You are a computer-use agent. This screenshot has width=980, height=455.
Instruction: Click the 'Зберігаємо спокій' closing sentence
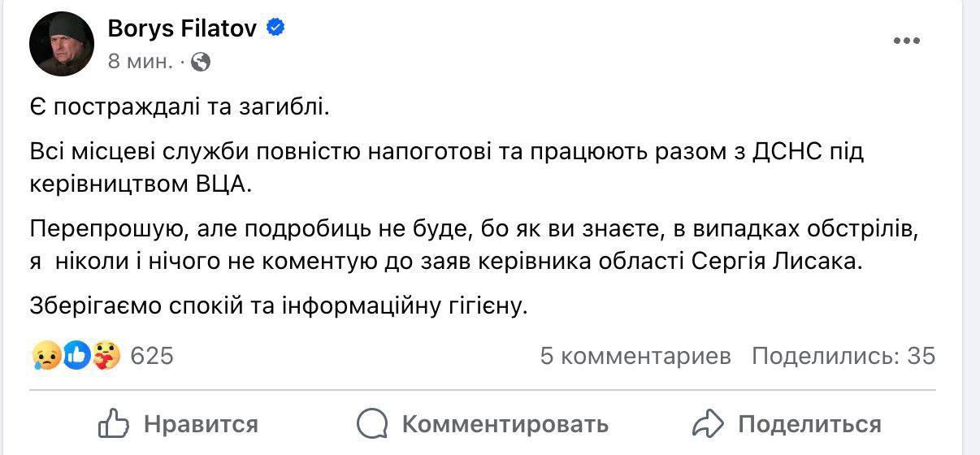[279, 306]
